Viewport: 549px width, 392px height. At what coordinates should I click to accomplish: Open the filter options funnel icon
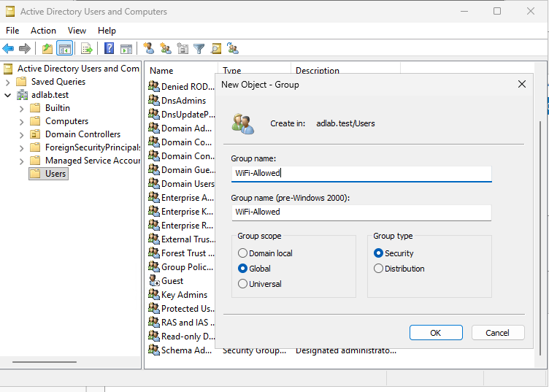click(x=199, y=48)
